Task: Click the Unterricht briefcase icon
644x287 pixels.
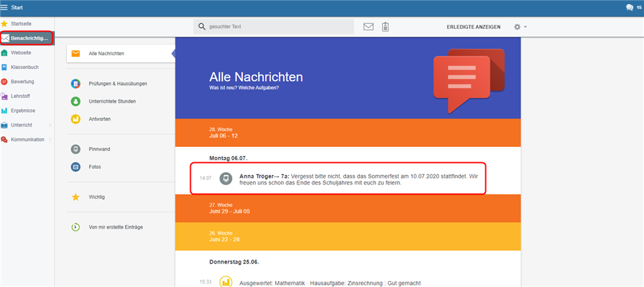Action: pyautogui.click(x=5, y=125)
